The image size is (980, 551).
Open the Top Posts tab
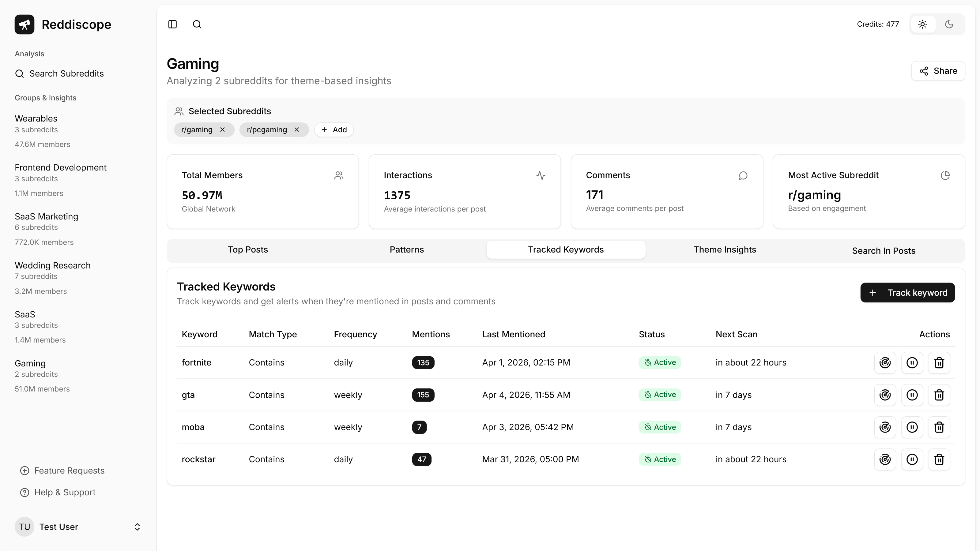248,249
